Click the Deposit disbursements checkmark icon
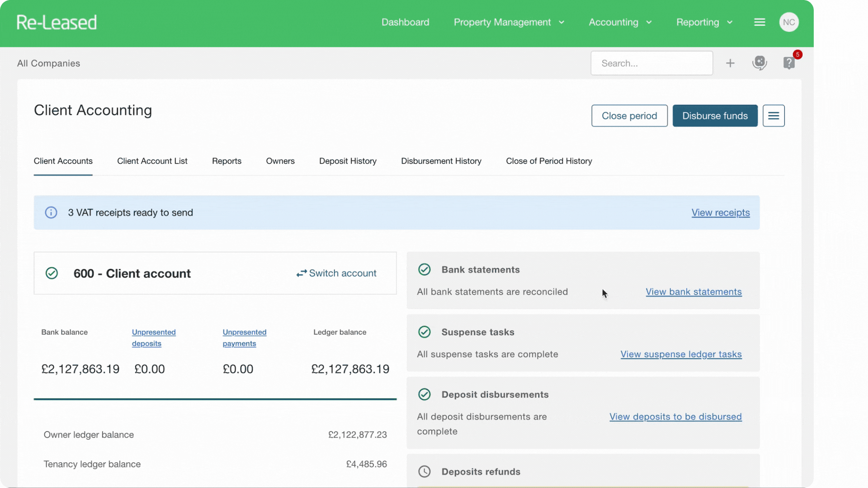 (425, 394)
